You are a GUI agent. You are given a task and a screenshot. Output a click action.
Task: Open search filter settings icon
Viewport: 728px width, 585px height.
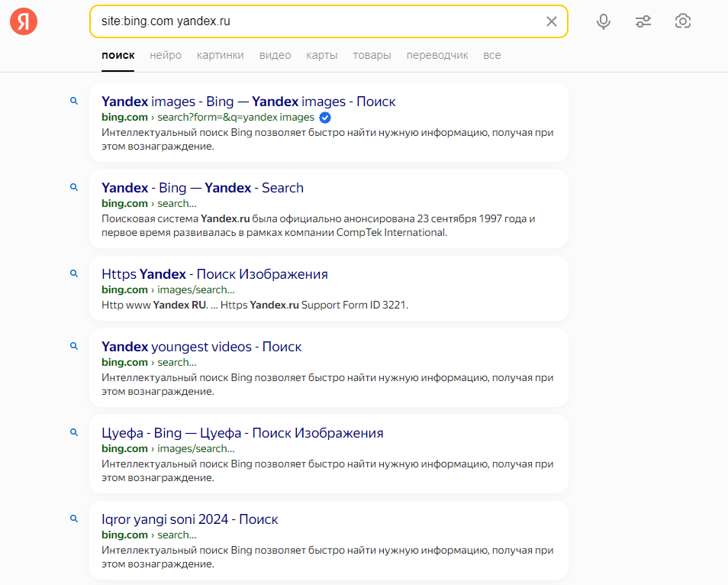pos(643,21)
